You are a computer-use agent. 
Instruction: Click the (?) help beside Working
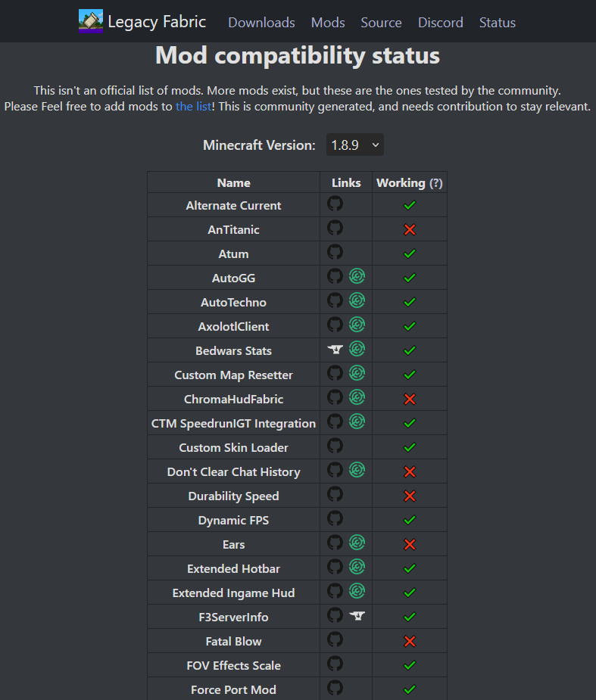click(436, 183)
